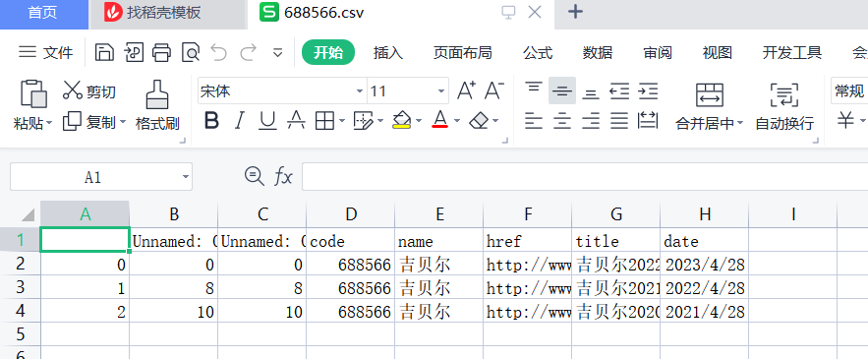Set Middle vertical alignment
The width and height of the screenshot is (868, 359).
tap(562, 90)
